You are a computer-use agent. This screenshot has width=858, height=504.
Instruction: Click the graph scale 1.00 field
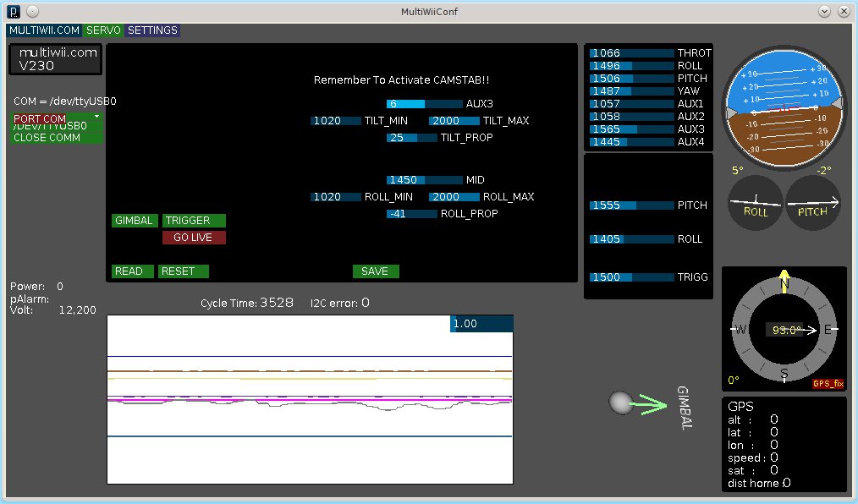(481, 324)
